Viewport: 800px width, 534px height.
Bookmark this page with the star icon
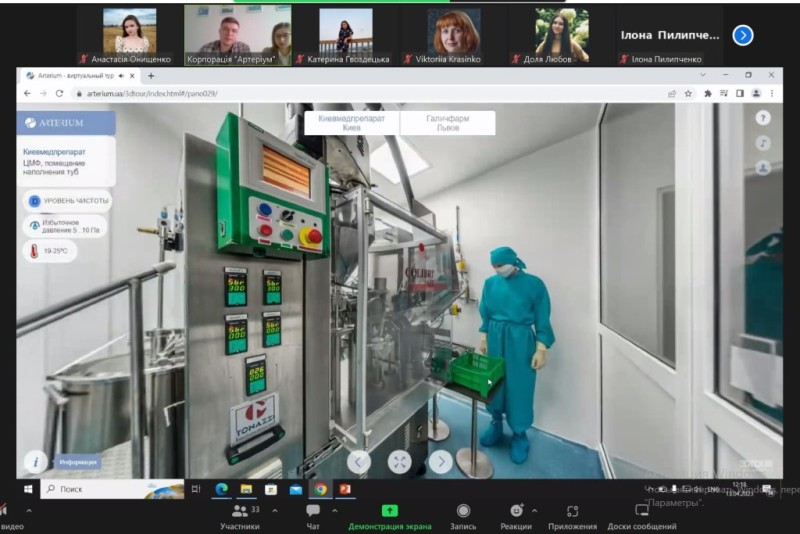(688, 93)
